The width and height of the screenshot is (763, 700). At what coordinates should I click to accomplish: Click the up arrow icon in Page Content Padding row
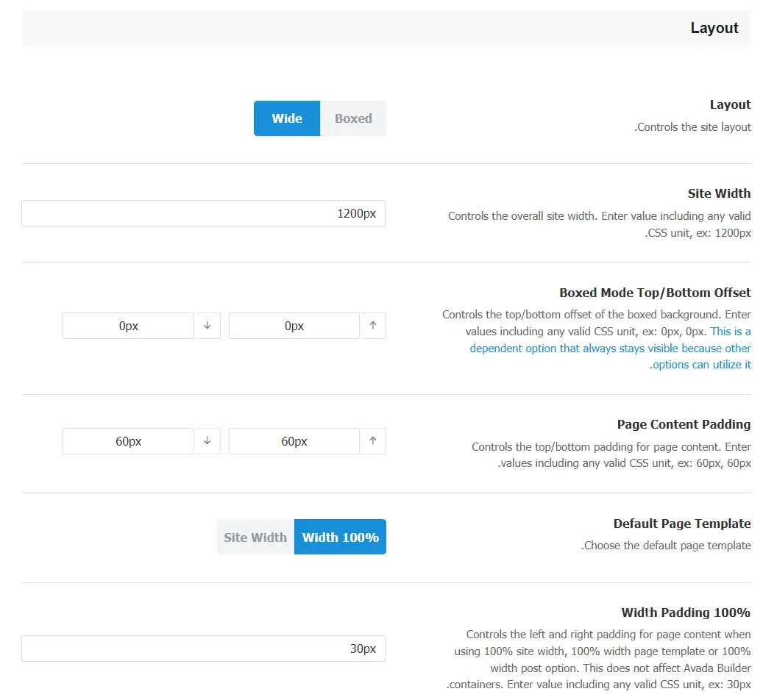coord(373,441)
